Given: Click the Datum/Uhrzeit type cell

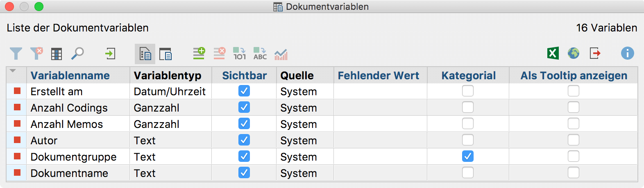Looking at the screenshot, I should pyautogui.click(x=171, y=91).
